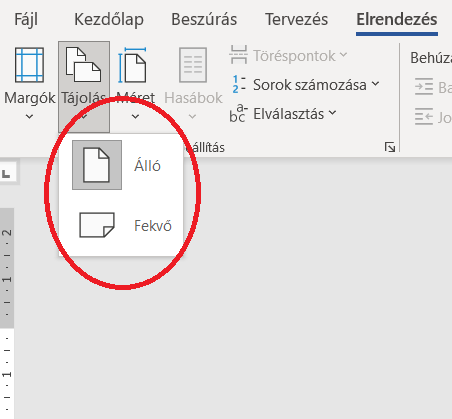Expand the chevron under Margók
This screenshot has width=452, height=419.
pos(29,117)
